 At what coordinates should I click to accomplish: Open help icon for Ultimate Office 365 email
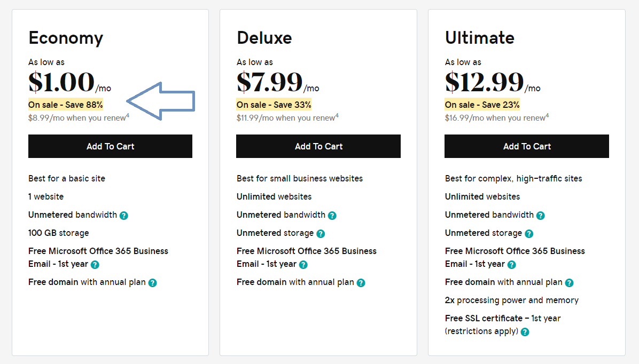[512, 265]
